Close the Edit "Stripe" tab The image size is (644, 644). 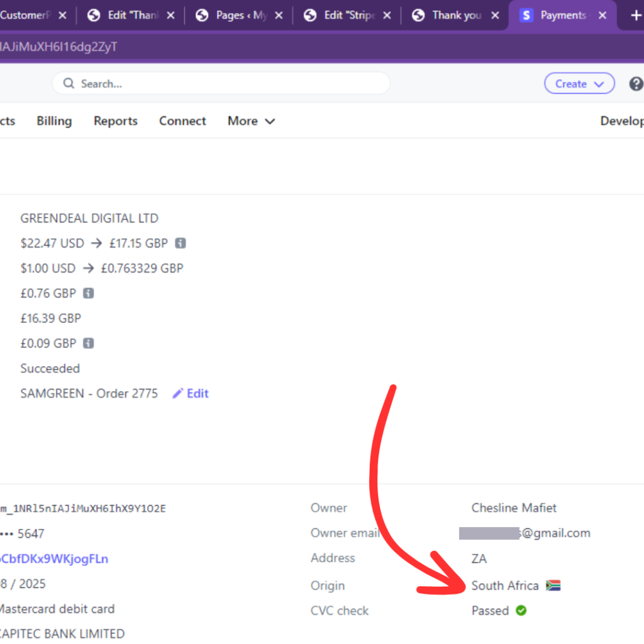click(387, 16)
